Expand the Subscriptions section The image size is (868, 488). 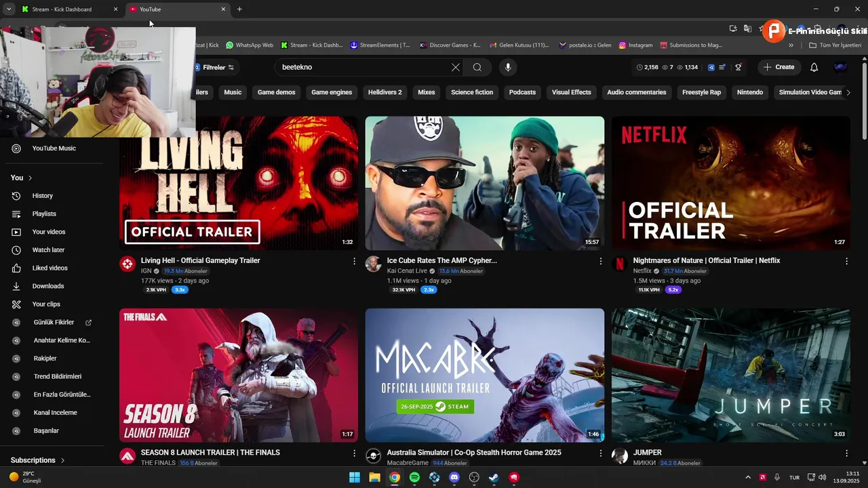[x=38, y=460]
